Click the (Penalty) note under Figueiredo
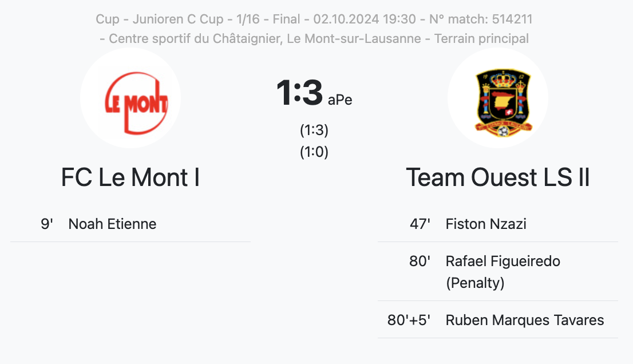The image size is (633, 364). tap(475, 283)
